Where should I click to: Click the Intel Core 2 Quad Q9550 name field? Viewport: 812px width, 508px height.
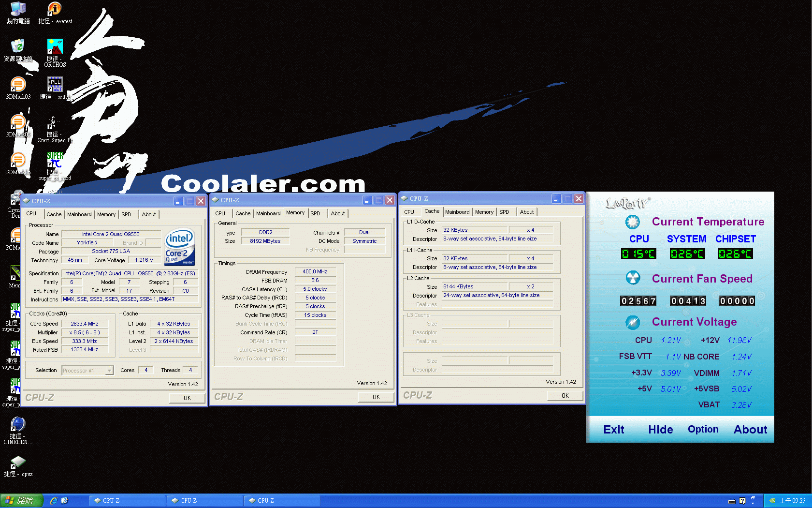coord(111,234)
